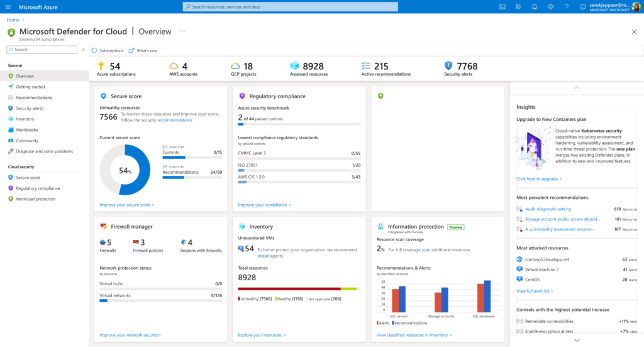
Task: Open Cloud Shell icon in top bar
Action: 502,7
